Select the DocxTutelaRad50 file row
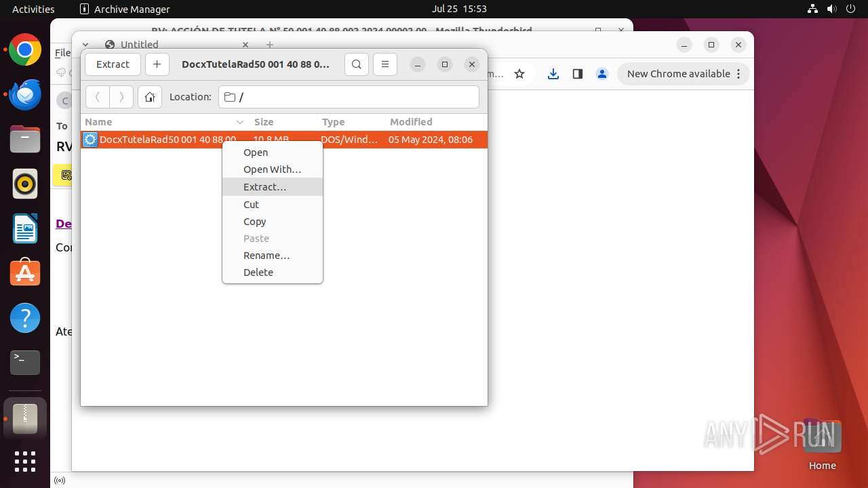868x488 pixels. 284,140
